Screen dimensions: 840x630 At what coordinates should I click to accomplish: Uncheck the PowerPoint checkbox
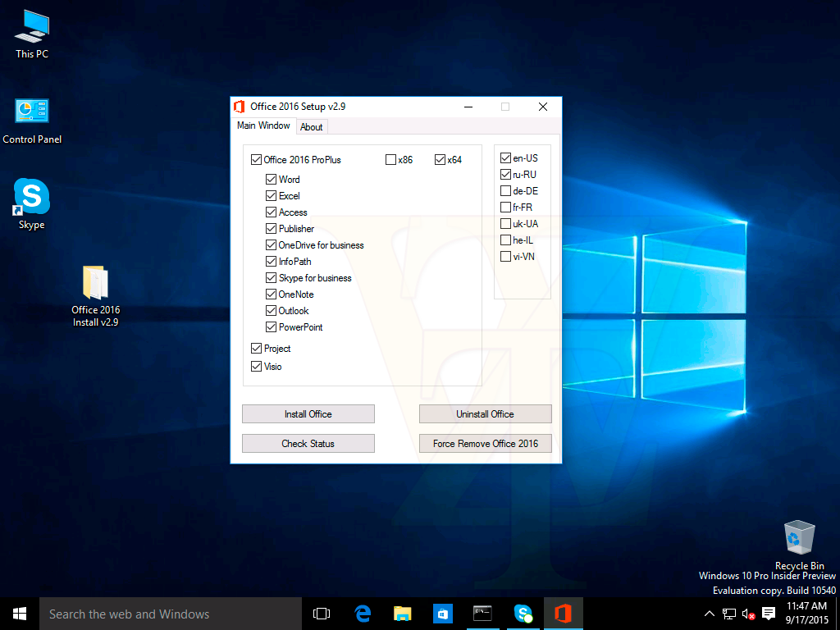click(x=271, y=327)
